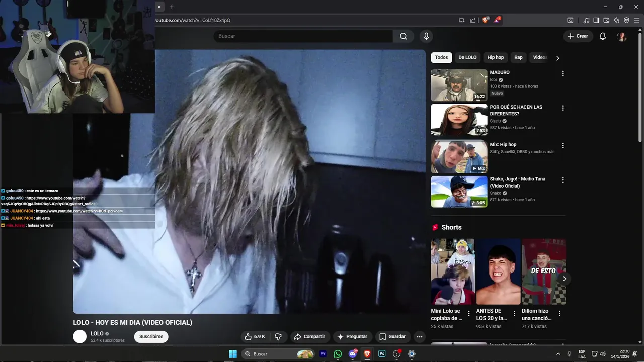The image size is (644, 362).
Task: Open options menu for Mix: Hip hop
Action: click(x=563, y=145)
